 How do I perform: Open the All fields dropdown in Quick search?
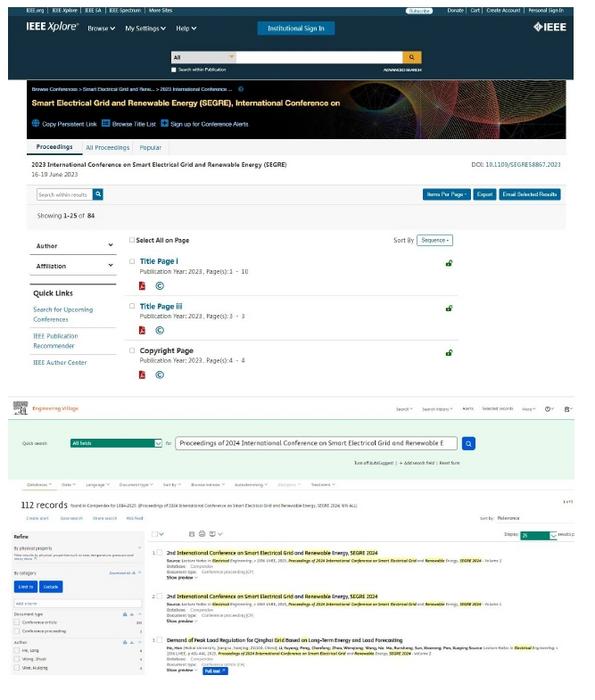tap(116, 443)
